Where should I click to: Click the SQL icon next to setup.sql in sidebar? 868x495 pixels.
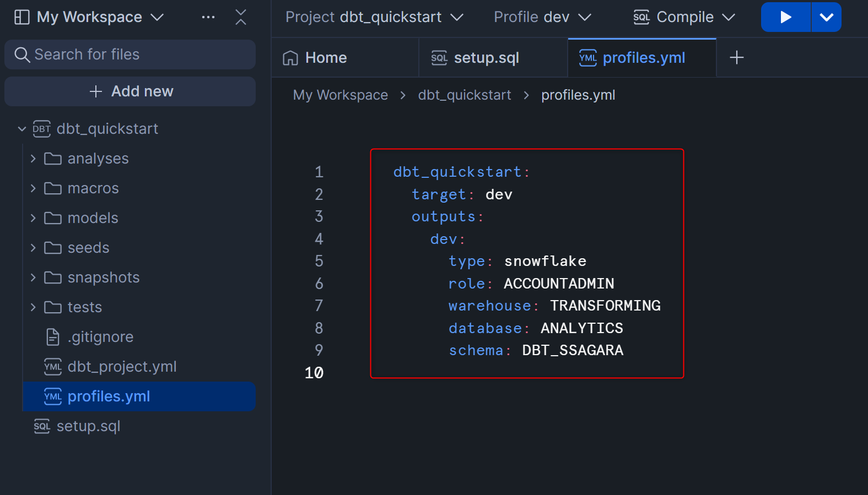click(x=42, y=426)
